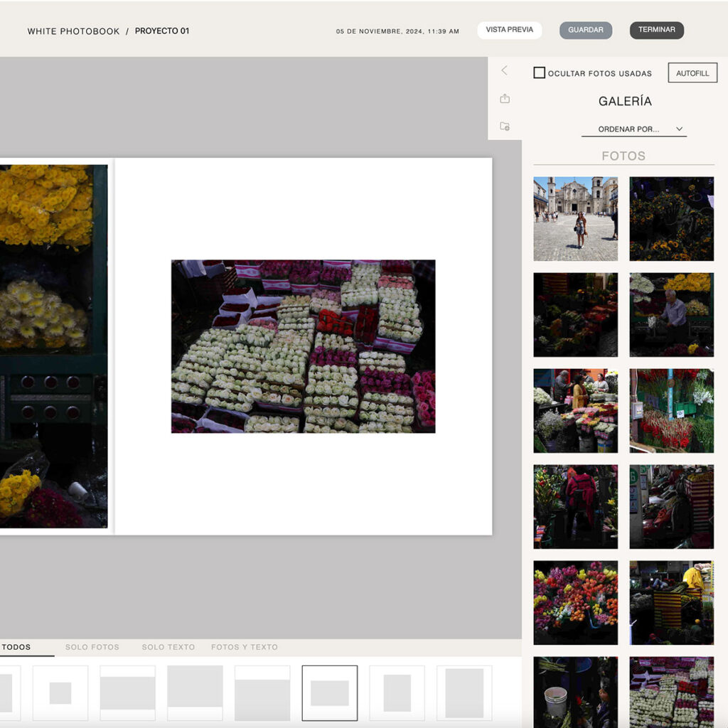Screen dimensions: 728x728
Task: Select the cathedral plaza photo thumbnail
Action: coord(575,218)
